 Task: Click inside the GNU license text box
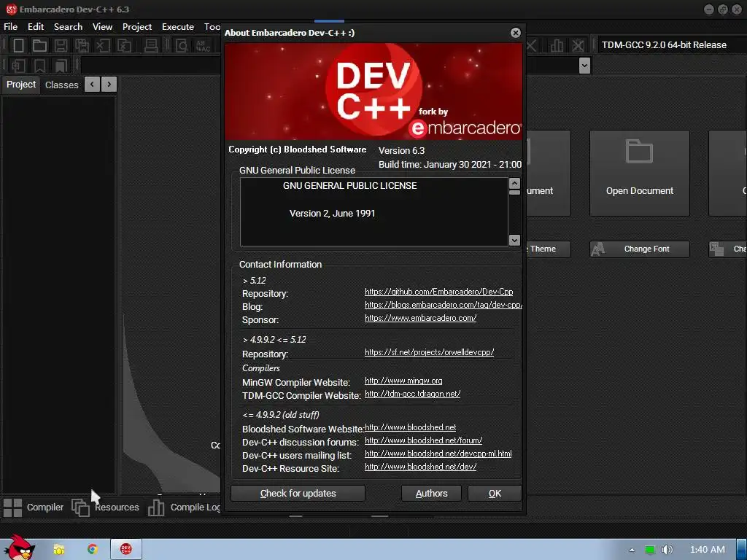point(374,212)
